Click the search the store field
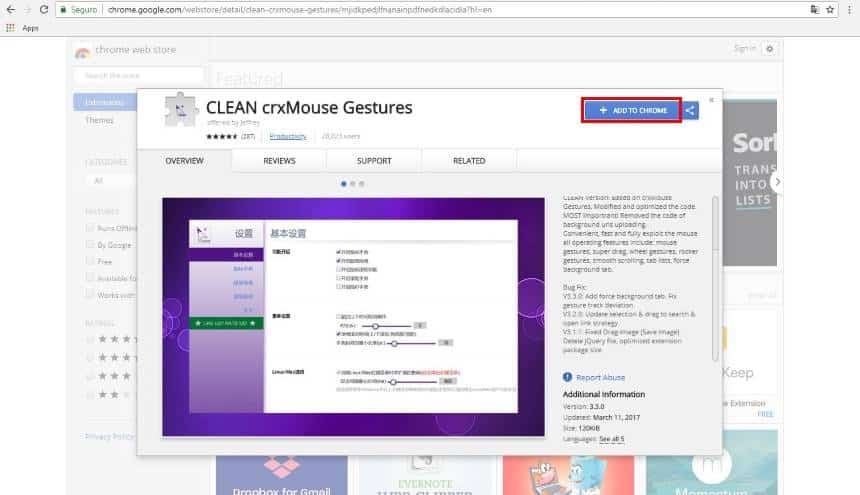860x495 pixels. pyautogui.click(x=138, y=75)
